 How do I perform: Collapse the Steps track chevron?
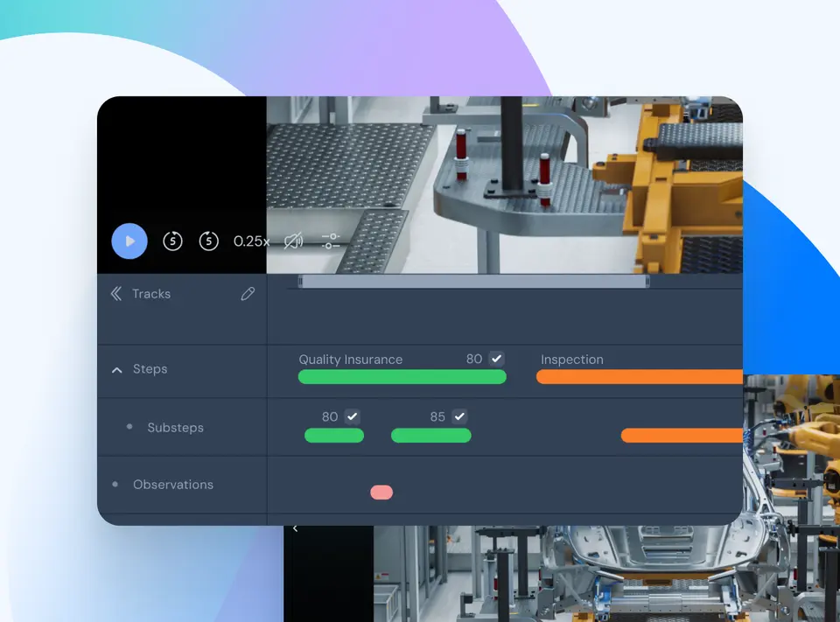116,370
